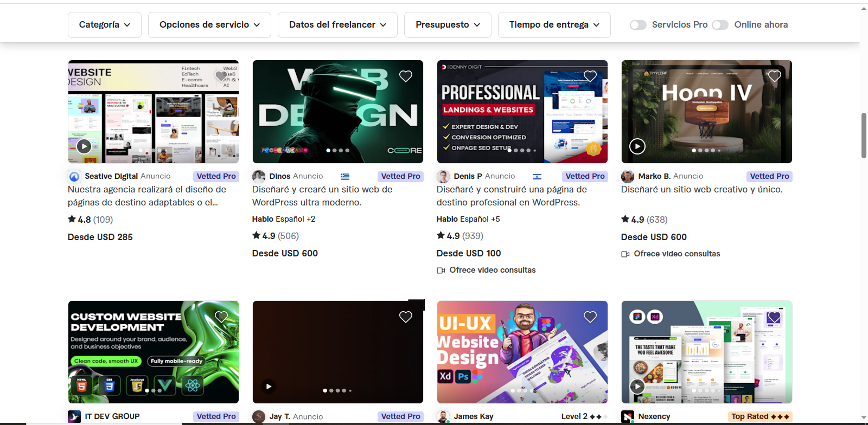Viewport: 868px width, 425px height.
Task: Click 'Hablo Español +2' language text
Action: pyautogui.click(x=284, y=219)
